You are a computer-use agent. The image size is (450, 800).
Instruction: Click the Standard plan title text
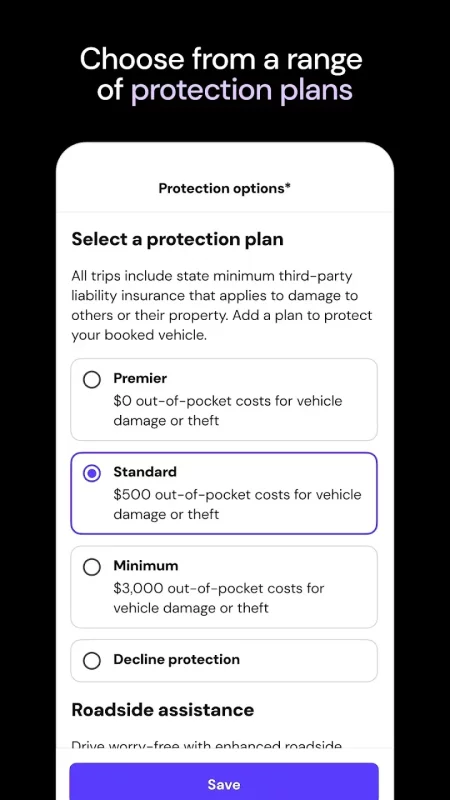point(145,472)
